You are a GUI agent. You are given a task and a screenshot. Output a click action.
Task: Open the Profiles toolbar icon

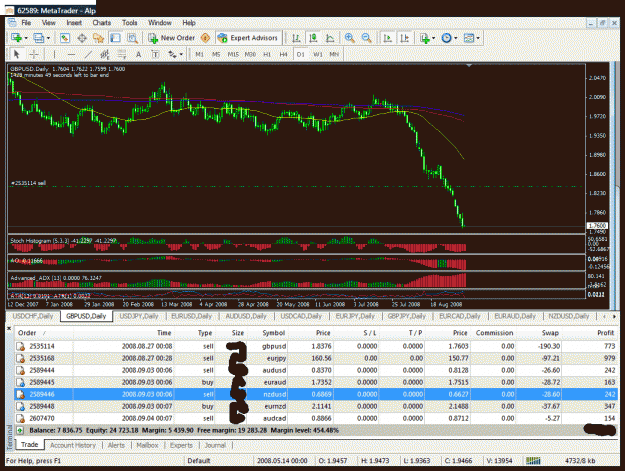(x=39, y=38)
